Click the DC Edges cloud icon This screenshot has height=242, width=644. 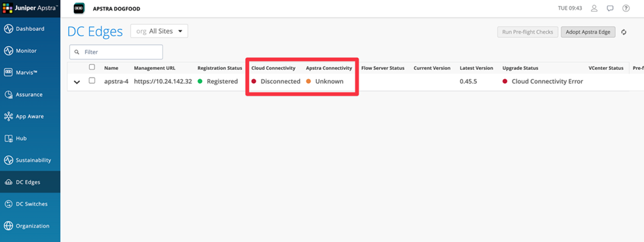(x=8, y=183)
